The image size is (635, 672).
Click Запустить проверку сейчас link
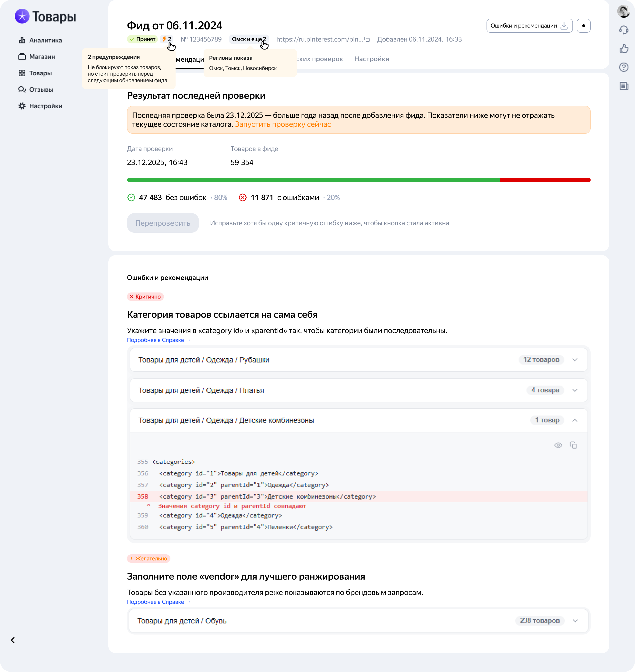[x=283, y=124]
